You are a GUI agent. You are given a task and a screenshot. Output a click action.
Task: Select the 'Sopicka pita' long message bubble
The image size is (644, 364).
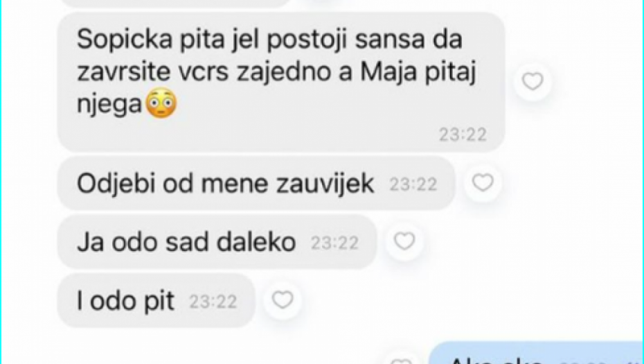[281, 83]
